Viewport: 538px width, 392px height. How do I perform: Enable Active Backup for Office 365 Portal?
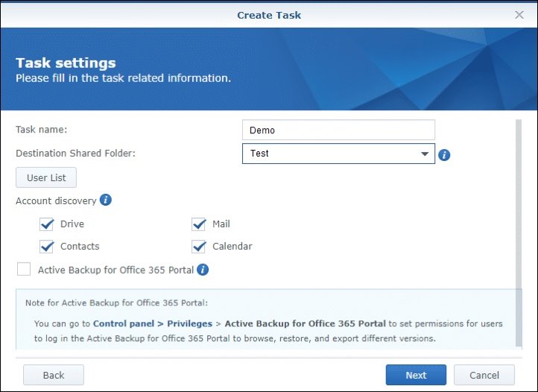pos(24,270)
